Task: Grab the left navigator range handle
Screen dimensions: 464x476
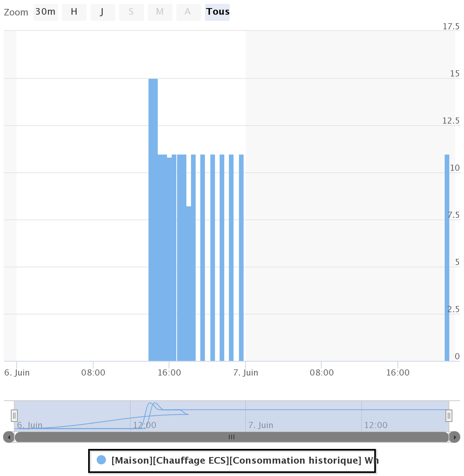Action: pyautogui.click(x=14, y=416)
